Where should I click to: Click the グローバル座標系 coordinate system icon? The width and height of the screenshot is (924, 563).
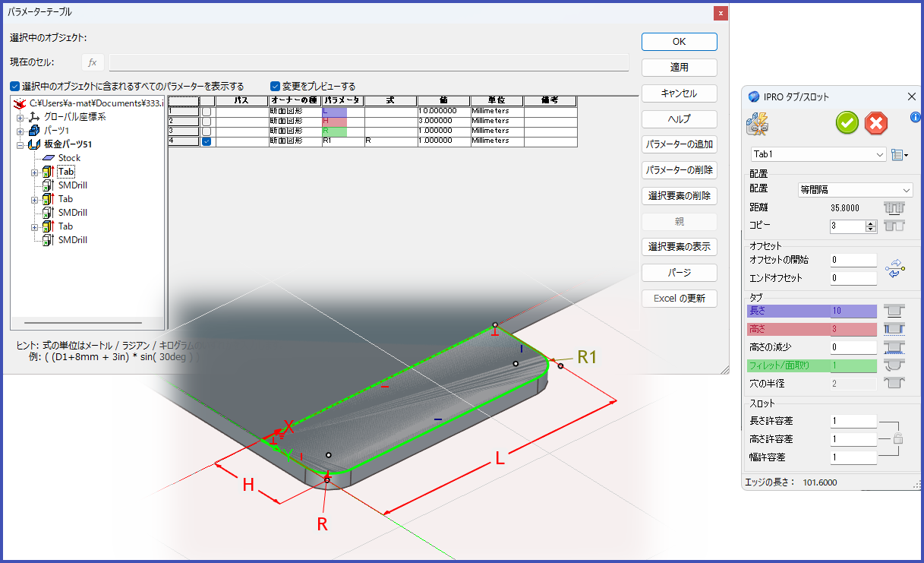click(33, 117)
